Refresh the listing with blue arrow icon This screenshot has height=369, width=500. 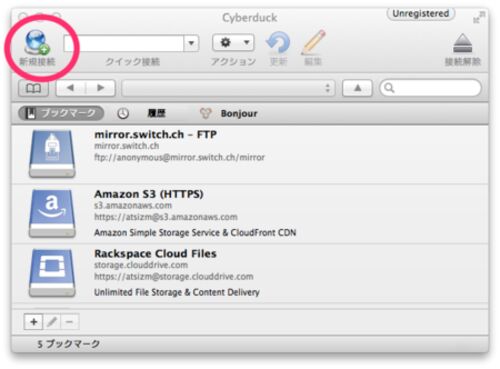(278, 42)
